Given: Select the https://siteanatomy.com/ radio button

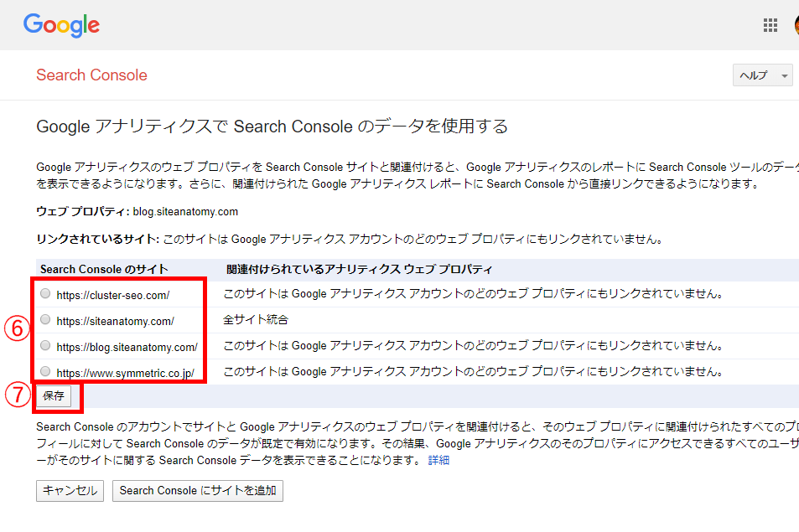Looking at the screenshot, I should (x=45, y=320).
